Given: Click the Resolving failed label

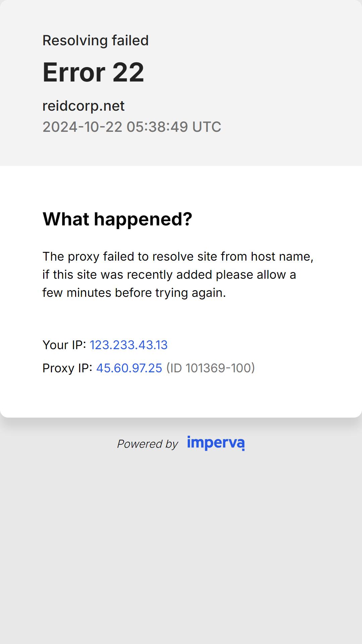Looking at the screenshot, I should point(96,41).
